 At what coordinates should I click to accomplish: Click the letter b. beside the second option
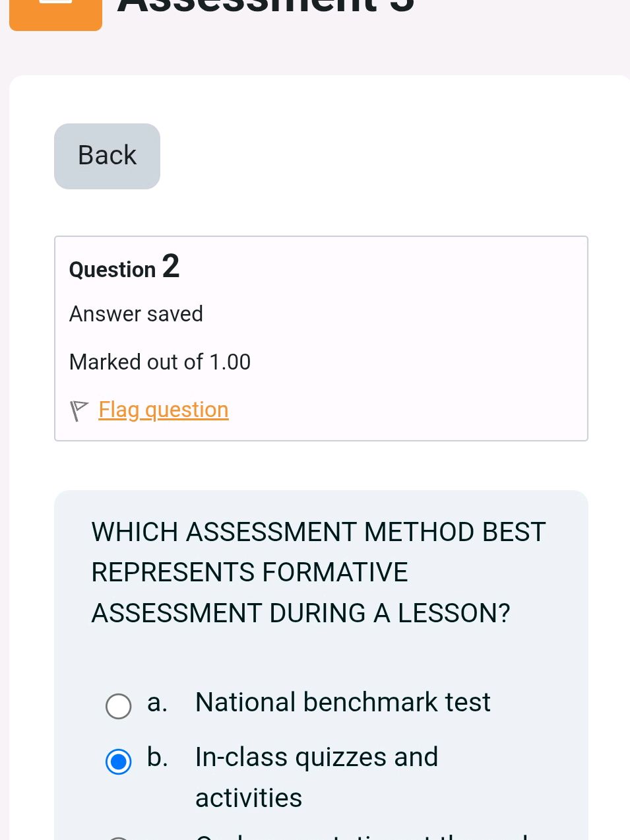point(157,756)
